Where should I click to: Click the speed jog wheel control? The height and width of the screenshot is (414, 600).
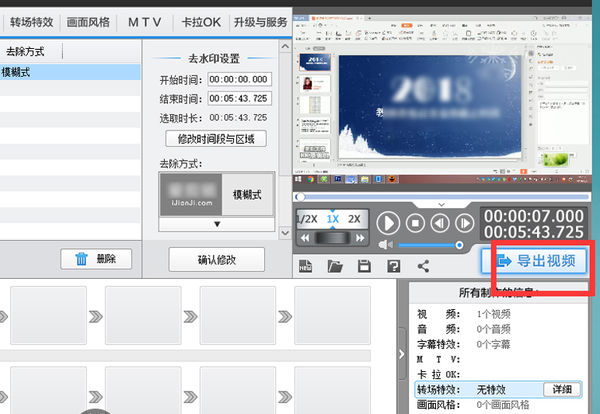point(333,238)
